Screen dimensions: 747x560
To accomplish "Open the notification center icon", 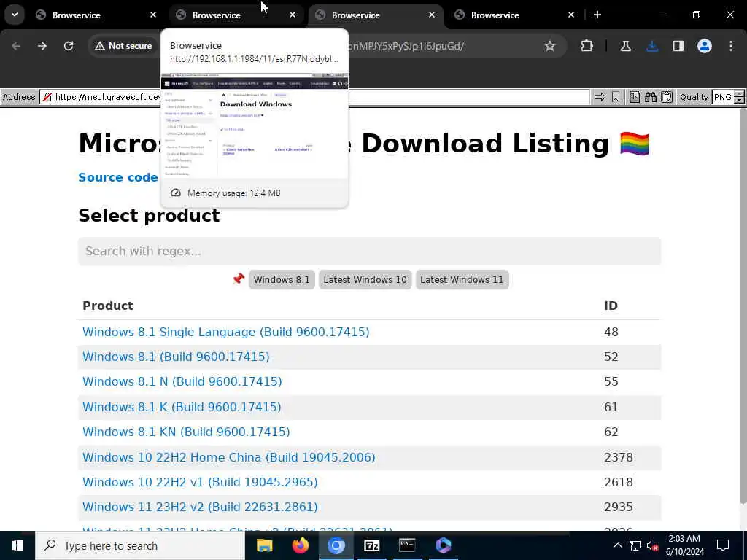I will coord(723,545).
